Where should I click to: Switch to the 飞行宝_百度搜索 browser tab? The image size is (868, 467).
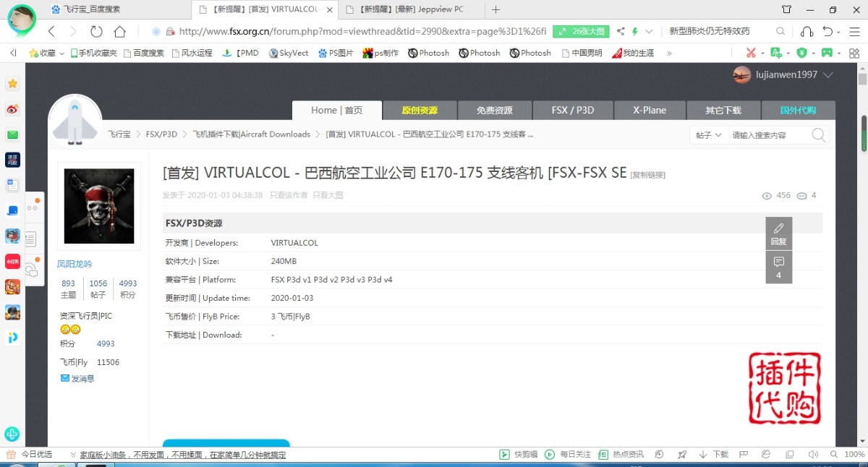tap(119, 9)
